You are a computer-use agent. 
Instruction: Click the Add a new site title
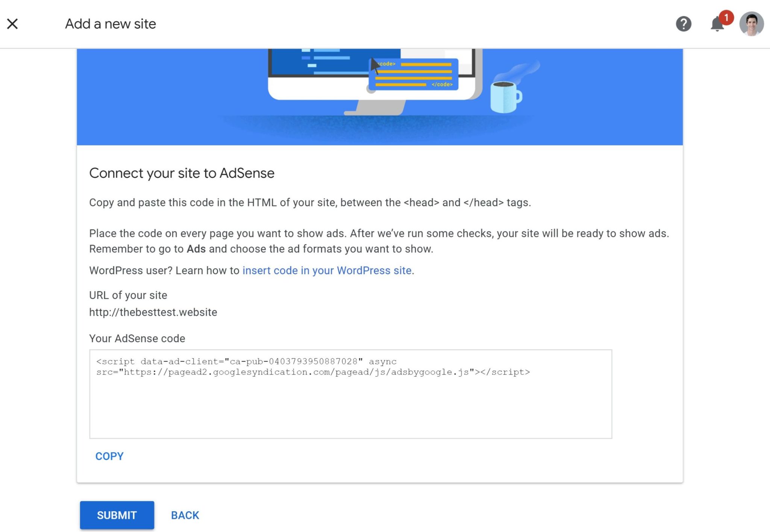pos(110,24)
